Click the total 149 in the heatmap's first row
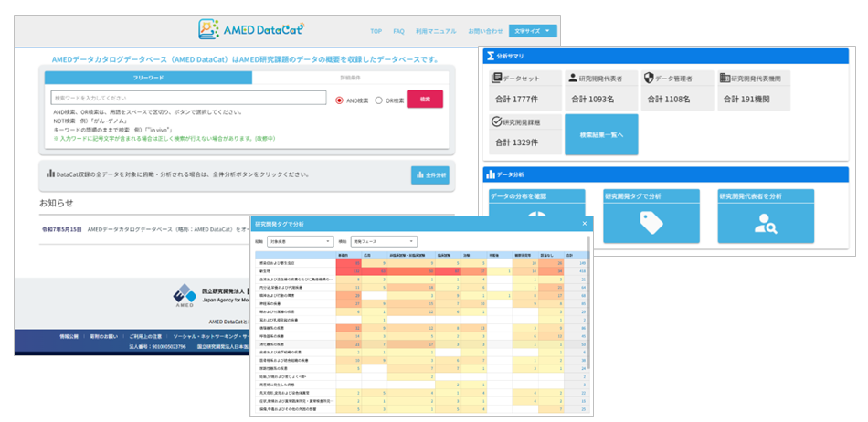 (582, 263)
